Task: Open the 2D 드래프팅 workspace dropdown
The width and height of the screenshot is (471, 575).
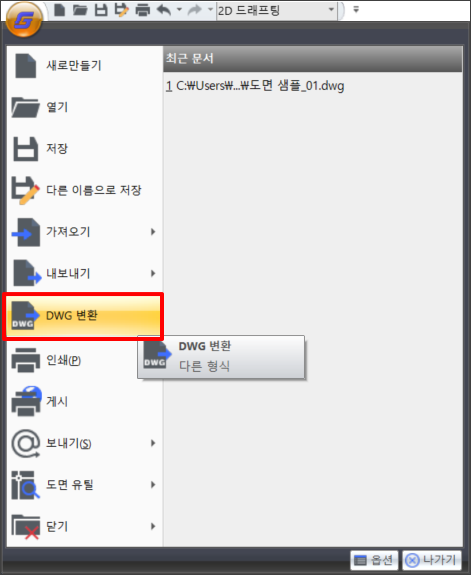Action: tap(277, 11)
